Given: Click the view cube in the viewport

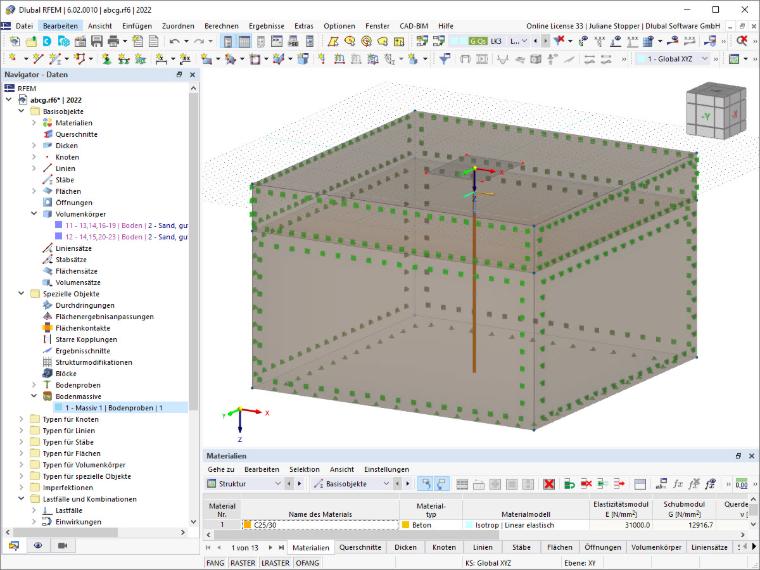Looking at the screenshot, I should (715, 111).
